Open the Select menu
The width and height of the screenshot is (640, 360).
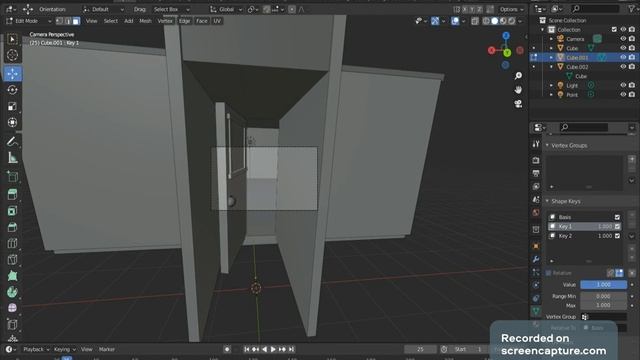[111, 21]
